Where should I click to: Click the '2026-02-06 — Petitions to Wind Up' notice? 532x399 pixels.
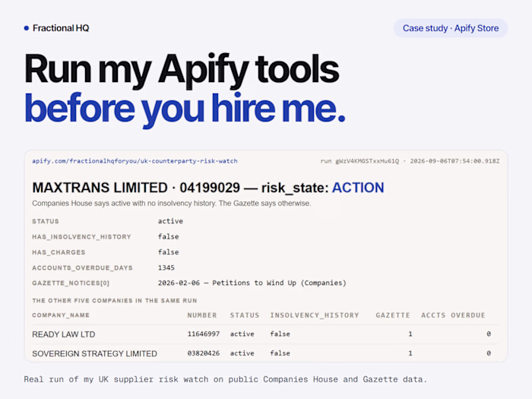[x=252, y=283]
